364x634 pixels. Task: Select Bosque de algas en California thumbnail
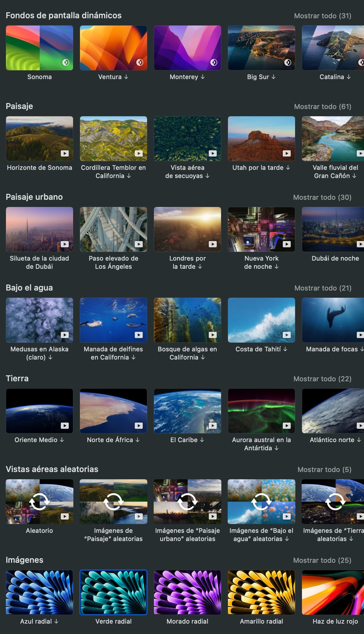coord(187,320)
